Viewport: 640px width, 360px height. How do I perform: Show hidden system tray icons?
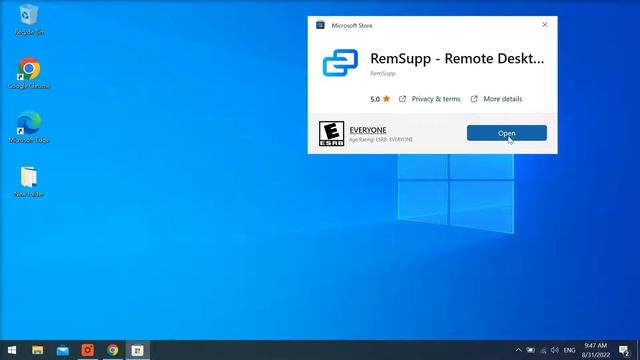click(518, 350)
